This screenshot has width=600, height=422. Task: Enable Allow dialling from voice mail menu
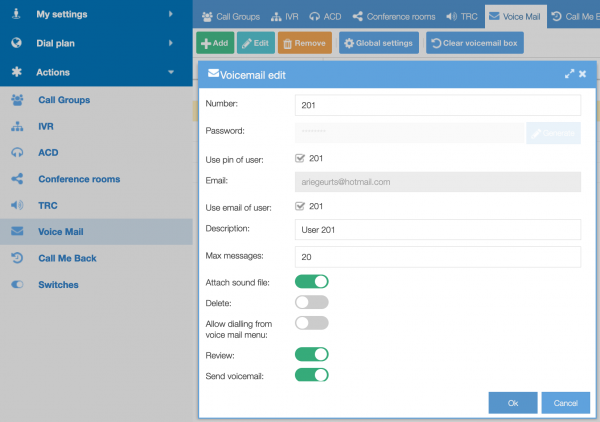pos(311,323)
